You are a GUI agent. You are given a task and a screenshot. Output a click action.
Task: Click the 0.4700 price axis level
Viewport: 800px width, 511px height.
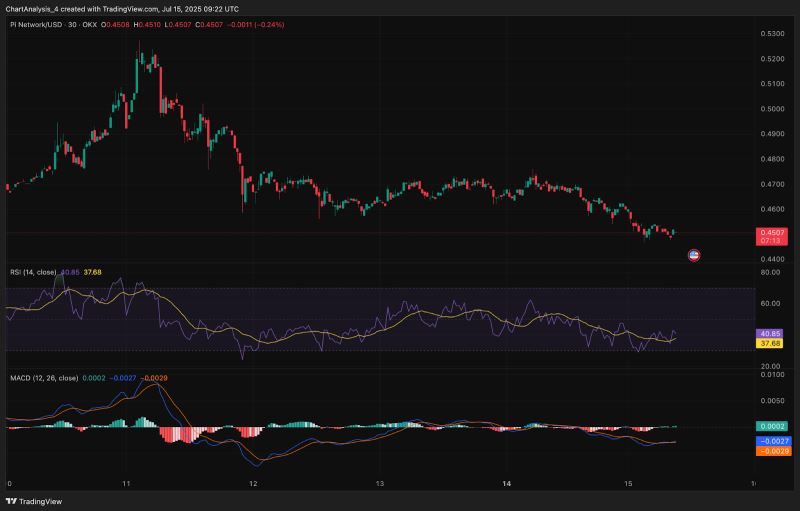coord(771,184)
